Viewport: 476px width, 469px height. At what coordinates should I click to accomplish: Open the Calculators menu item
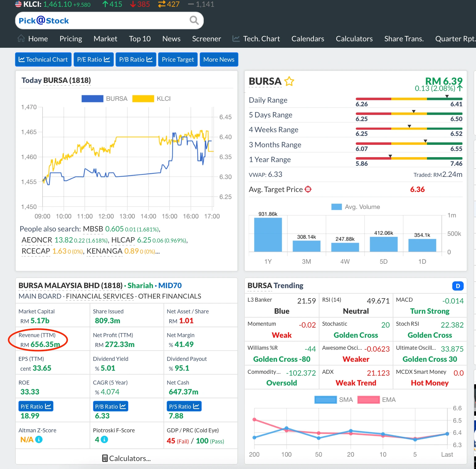pos(354,39)
